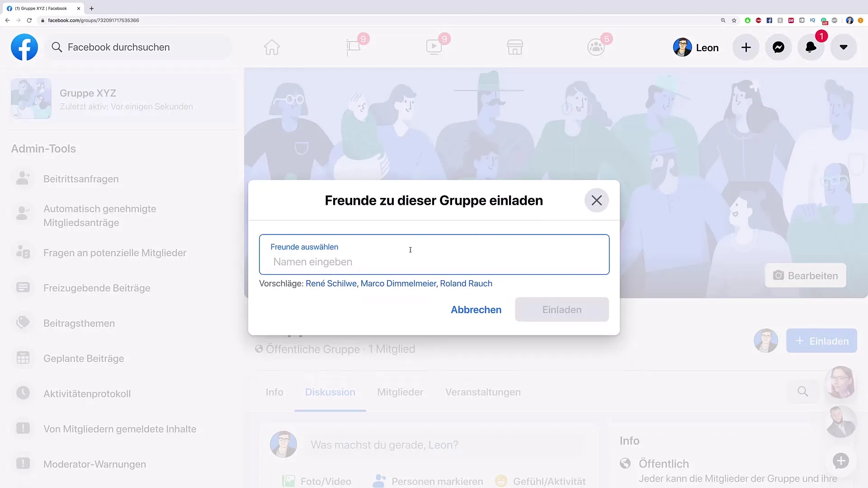Click Foto/Video in the composer
The image size is (868, 488).
tap(316, 481)
